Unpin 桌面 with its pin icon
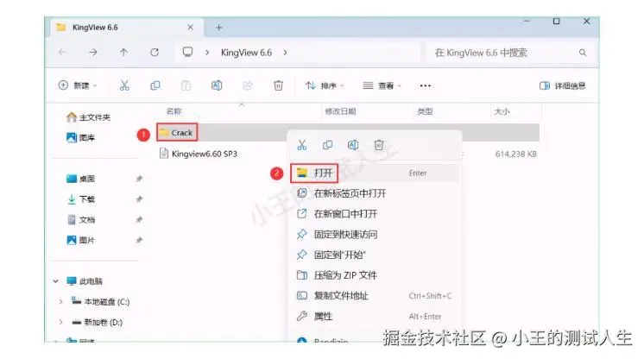The image size is (644, 359). point(139,179)
